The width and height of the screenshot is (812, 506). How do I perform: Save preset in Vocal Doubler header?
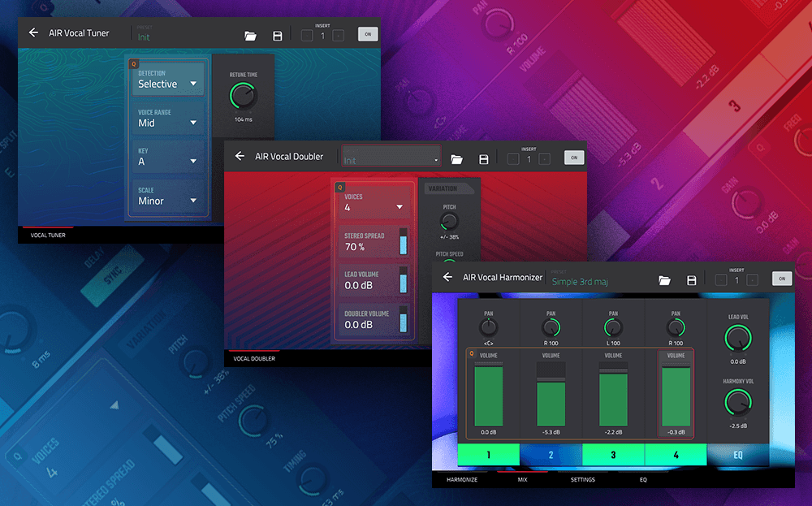(484, 159)
